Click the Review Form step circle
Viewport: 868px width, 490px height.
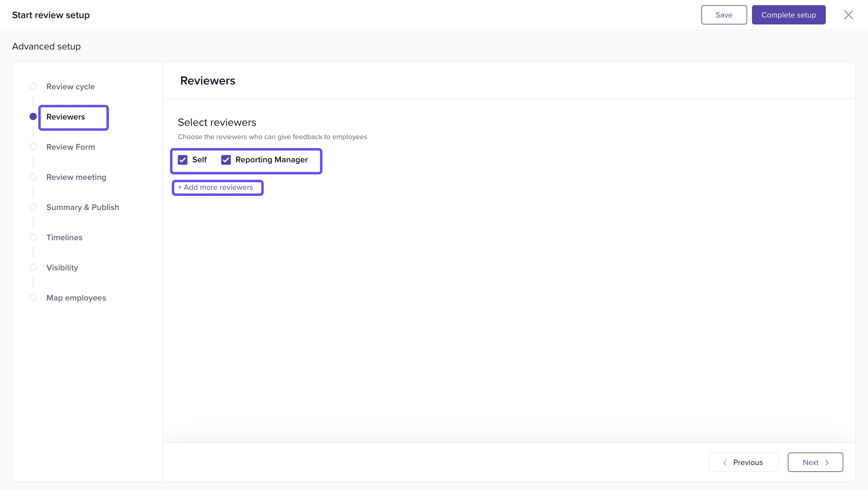tap(33, 147)
